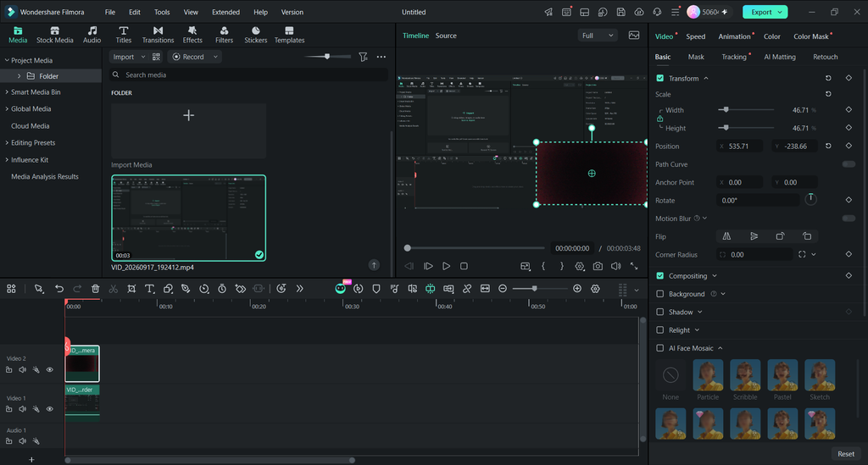Open the Transitions panel
This screenshot has width=868, height=465.
[158, 35]
